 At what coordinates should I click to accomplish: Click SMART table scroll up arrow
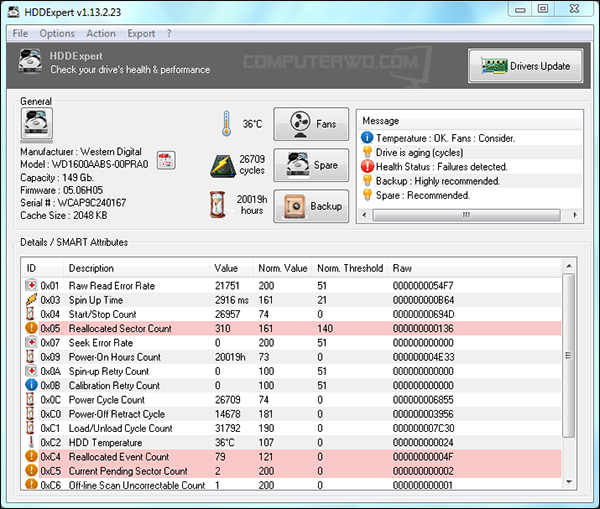tap(569, 266)
